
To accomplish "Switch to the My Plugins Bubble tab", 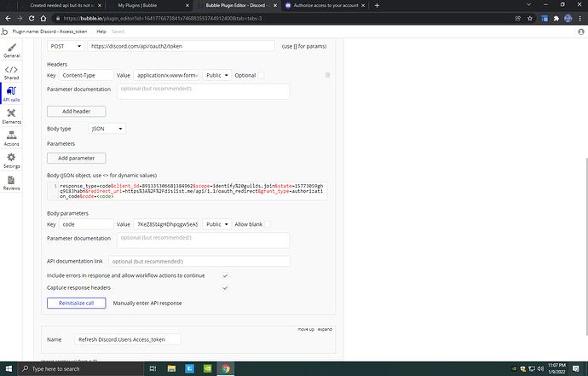I will coord(148,5).
